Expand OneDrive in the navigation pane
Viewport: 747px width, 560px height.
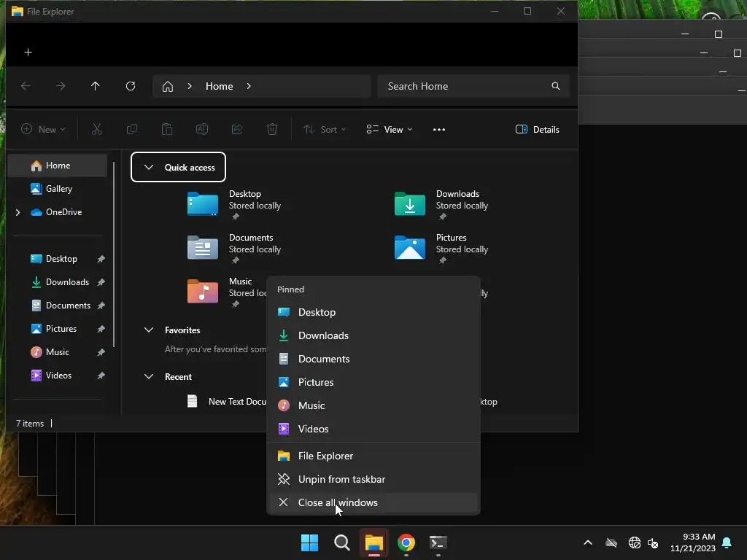(18, 212)
